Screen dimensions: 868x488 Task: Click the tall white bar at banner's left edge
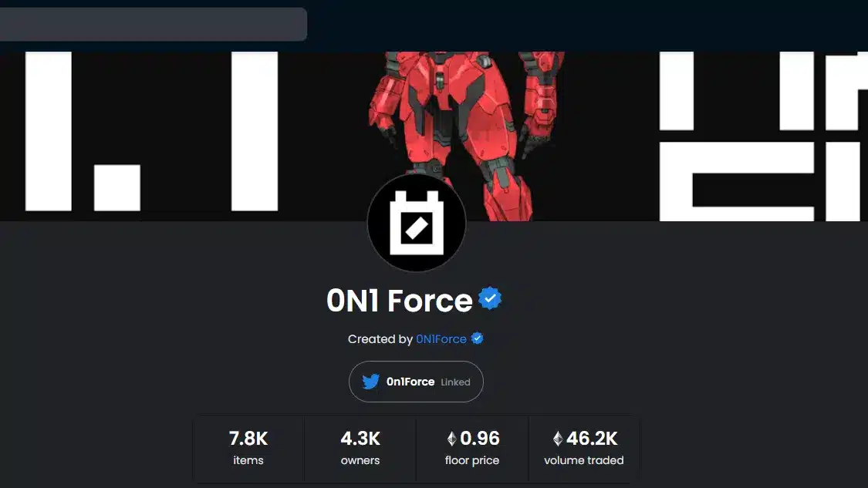49,131
